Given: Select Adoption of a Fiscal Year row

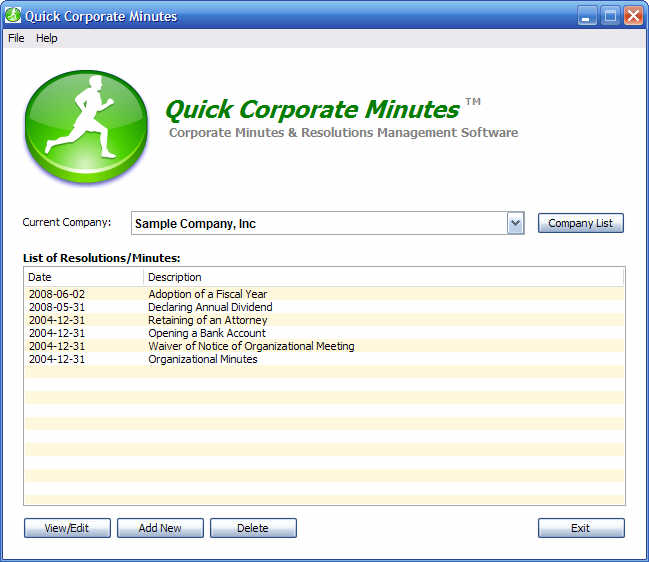Looking at the screenshot, I should (x=324, y=294).
